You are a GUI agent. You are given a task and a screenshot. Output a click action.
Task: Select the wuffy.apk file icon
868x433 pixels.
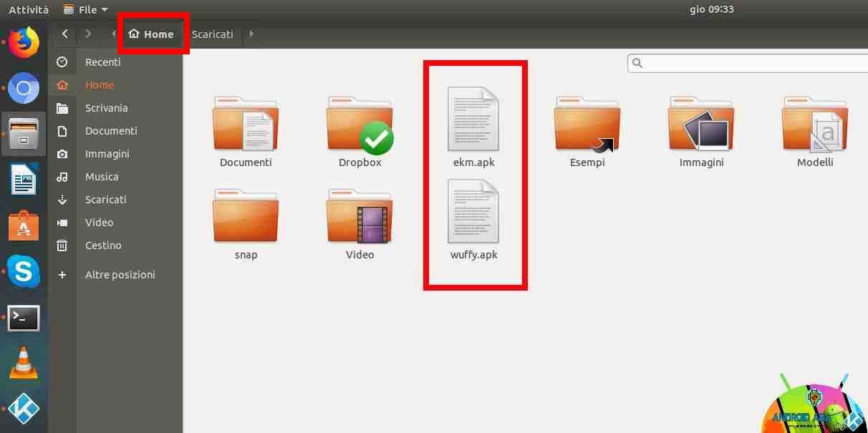coord(473,211)
